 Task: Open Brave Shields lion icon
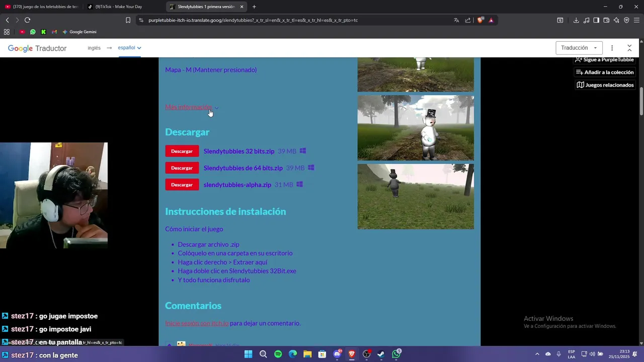click(480, 20)
